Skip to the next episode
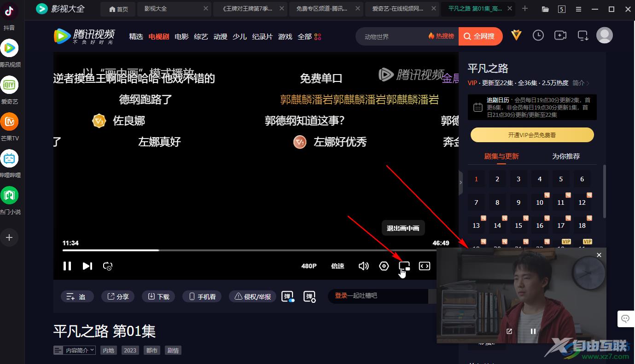The width and height of the screenshot is (635, 364). (x=87, y=266)
